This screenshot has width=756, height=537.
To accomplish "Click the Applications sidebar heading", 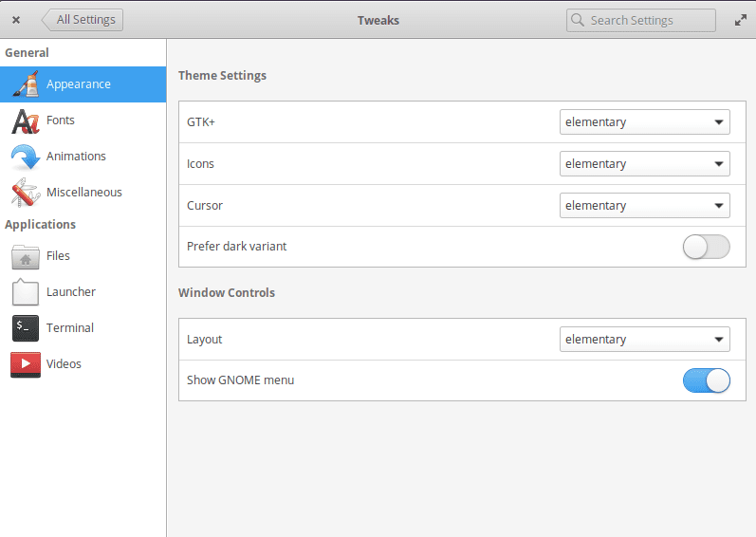I will click(41, 225).
